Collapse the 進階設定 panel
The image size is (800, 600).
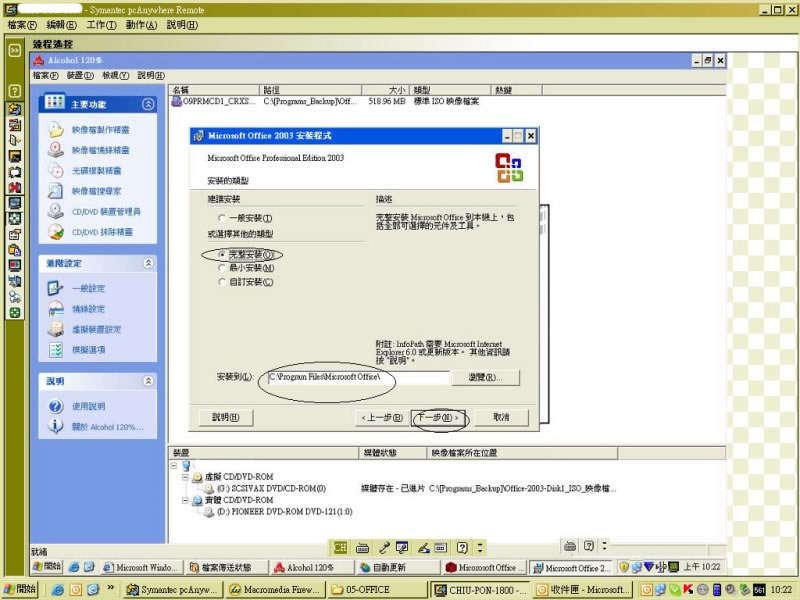click(x=148, y=263)
